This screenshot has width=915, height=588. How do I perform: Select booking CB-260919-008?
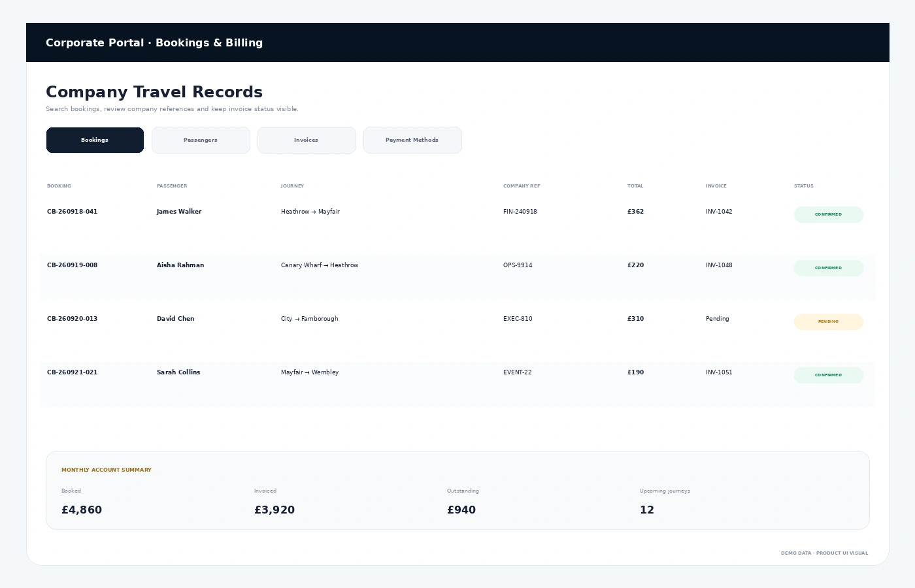[x=72, y=265]
